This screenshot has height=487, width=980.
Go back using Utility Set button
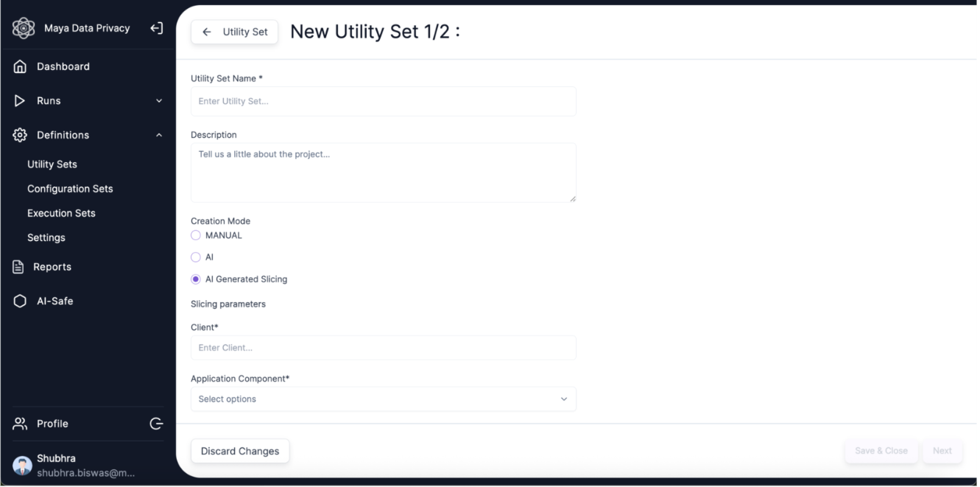coord(235,32)
